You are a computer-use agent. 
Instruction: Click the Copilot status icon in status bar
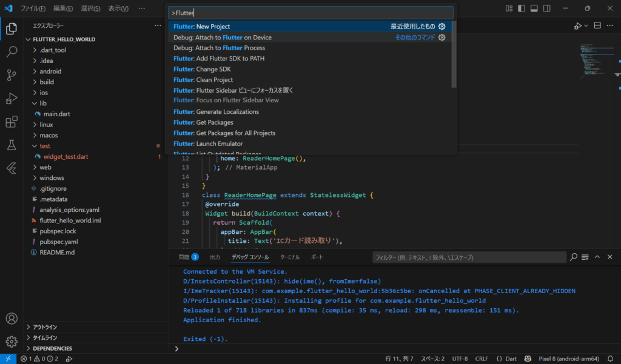coord(528,359)
